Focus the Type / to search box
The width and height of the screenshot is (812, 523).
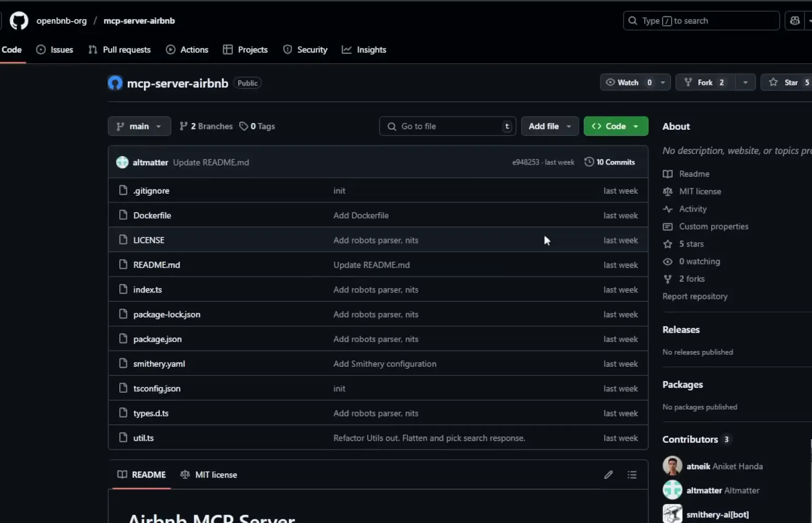point(701,21)
